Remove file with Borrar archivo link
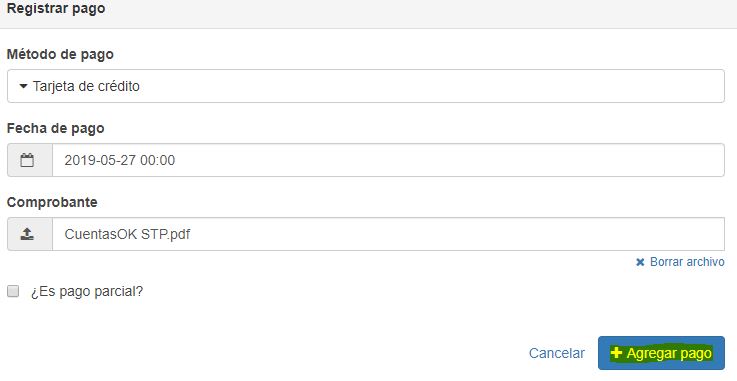Viewport: 737px width, 381px height. click(x=687, y=262)
